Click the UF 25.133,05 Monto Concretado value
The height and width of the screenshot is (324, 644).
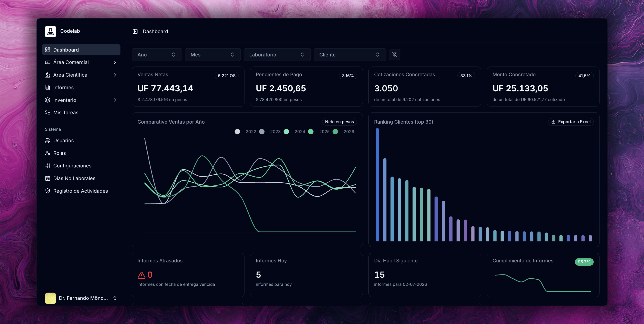pyautogui.click(x=520, y=88)
